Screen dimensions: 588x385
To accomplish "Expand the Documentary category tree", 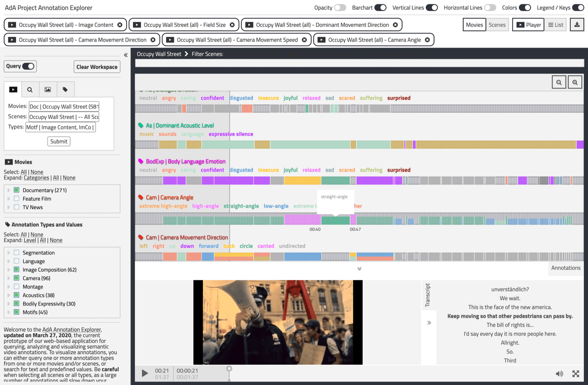I will [9, 190].
